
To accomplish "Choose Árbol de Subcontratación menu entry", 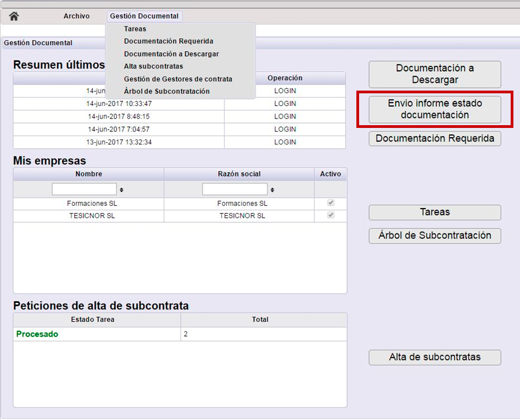I will click(166, 91).
